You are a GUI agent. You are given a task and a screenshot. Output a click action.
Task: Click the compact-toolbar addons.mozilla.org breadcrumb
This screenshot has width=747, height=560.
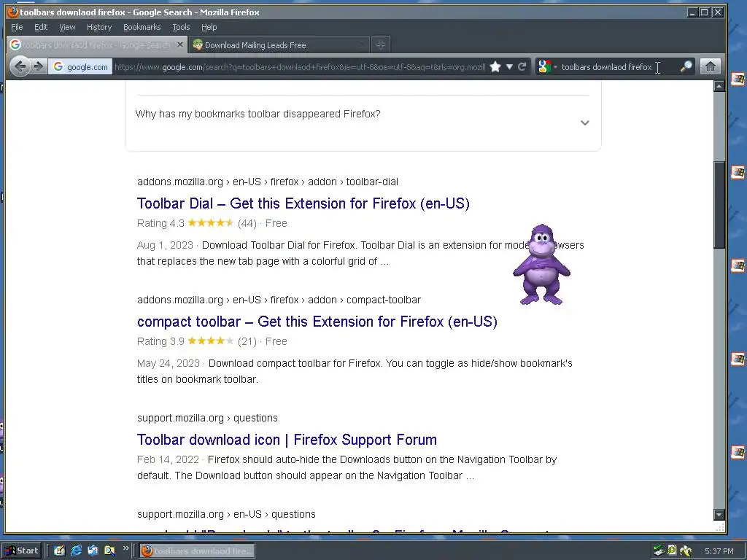click(279, 300)
